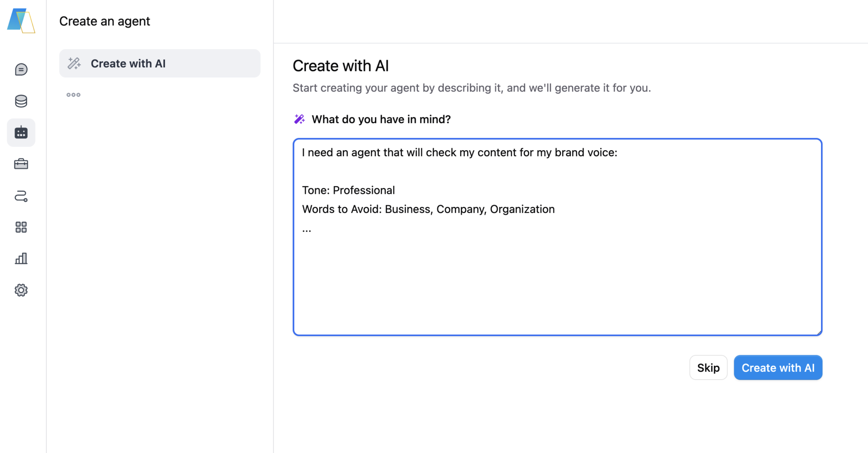Screen dimensions: 868x453
Task: View the analytics bar chart section
Action: [21, 258]
